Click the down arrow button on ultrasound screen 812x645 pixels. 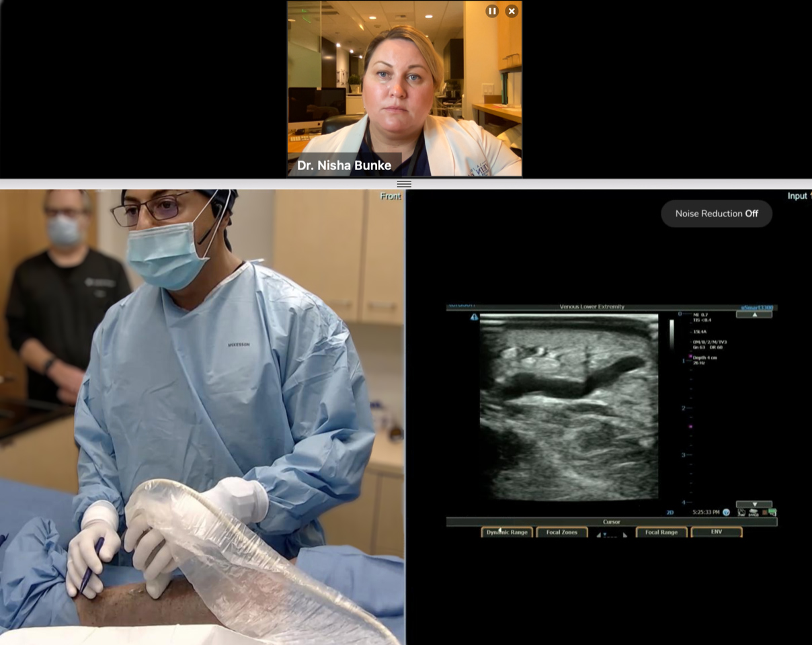coord(754,504)
